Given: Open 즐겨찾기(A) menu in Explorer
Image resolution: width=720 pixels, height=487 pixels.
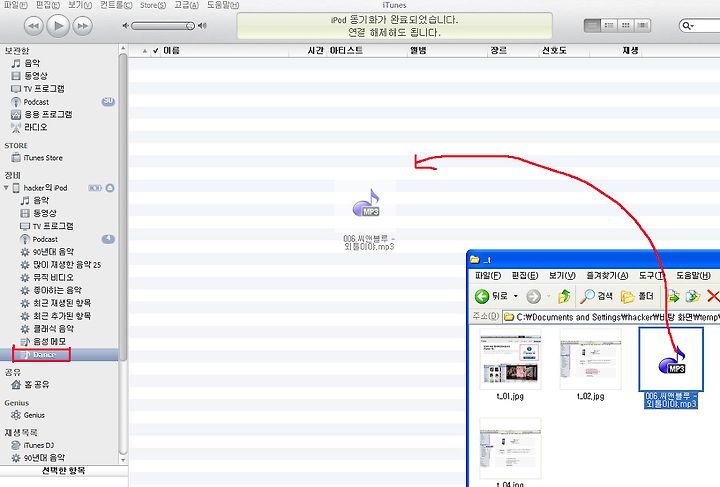Looking at the screenshot, I should click(x=607, y=276).
